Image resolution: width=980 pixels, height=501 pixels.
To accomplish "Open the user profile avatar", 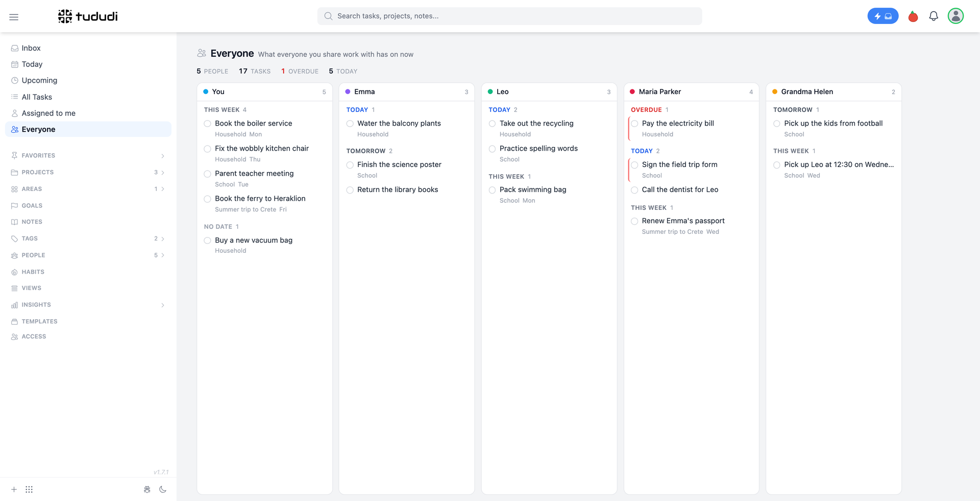I will pos(955,16).
